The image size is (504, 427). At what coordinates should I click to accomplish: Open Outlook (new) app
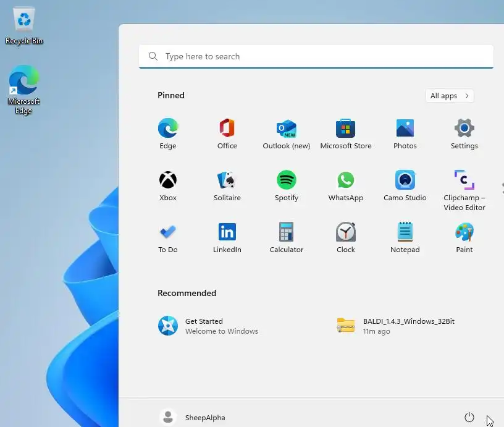[x=287, y=133]
